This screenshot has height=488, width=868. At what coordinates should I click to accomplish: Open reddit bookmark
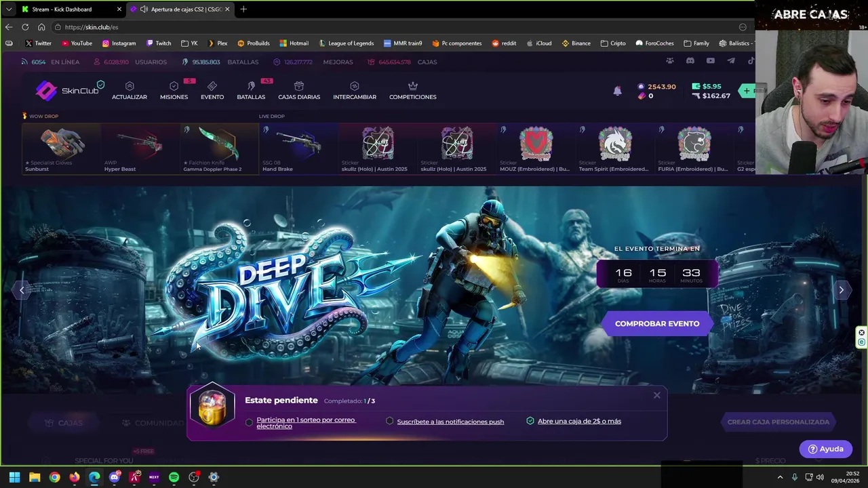[x=504, y=43]
